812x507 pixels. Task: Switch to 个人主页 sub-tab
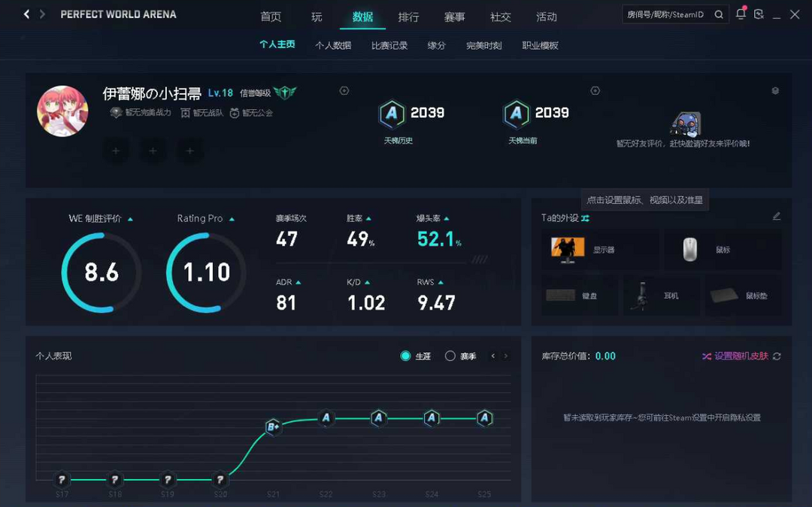point(277,44)
